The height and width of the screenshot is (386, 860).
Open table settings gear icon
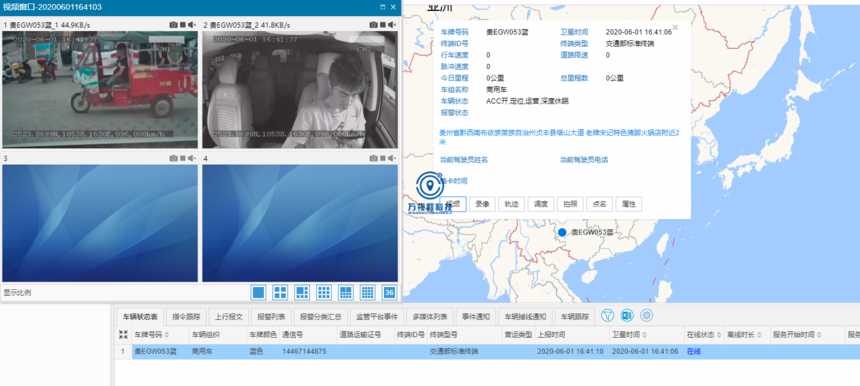pyautogui.click(x=647, y=315)
